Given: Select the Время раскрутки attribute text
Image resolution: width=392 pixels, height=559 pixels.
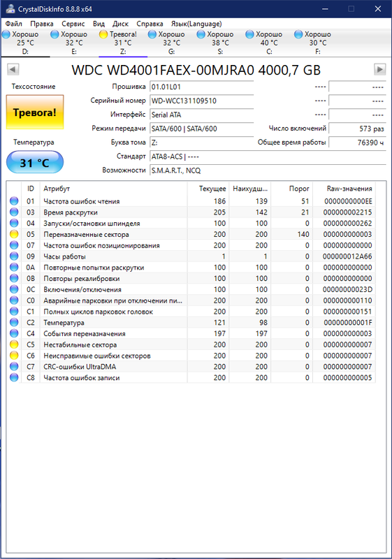Looking at the screenshot, I should (x=71, y=212).
